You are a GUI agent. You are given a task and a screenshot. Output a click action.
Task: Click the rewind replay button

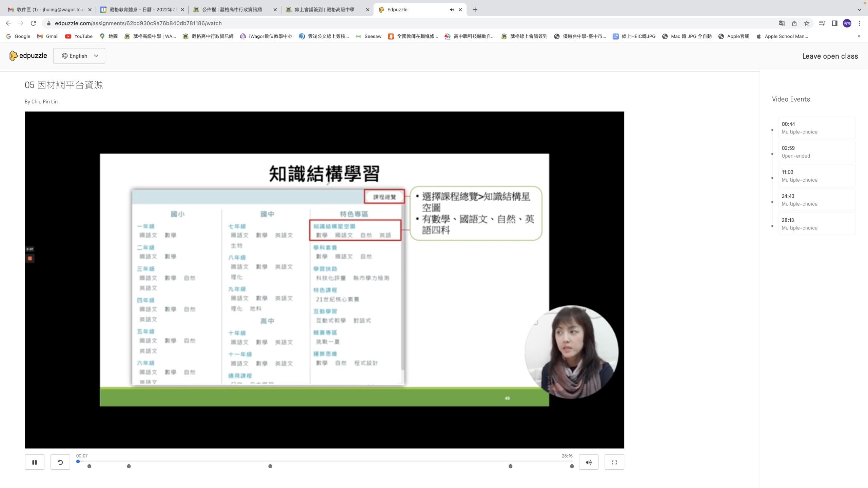[60, 462]
